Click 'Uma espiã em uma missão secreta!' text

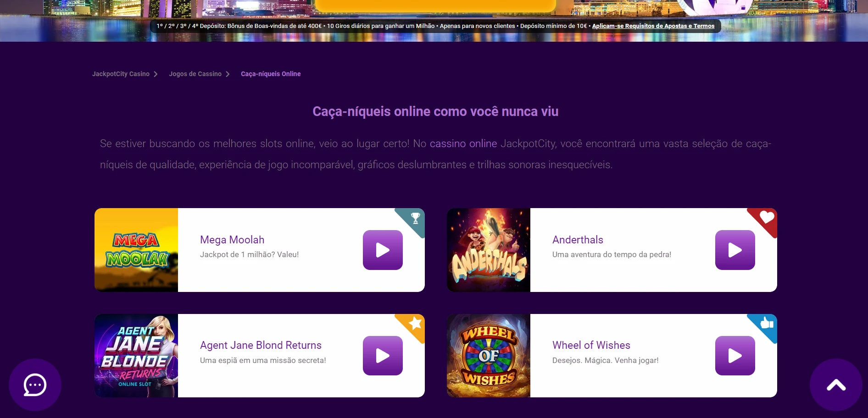point(263,360)
